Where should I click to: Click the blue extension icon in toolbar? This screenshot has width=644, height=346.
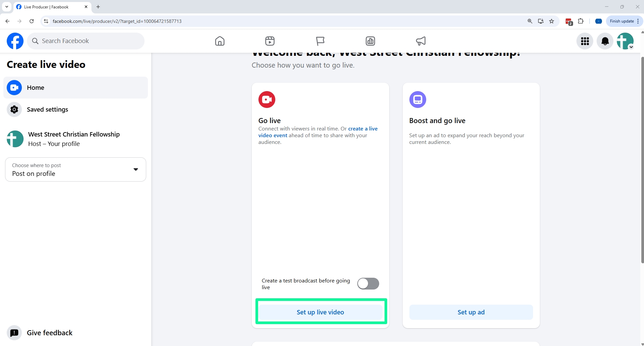pos(599,21)
